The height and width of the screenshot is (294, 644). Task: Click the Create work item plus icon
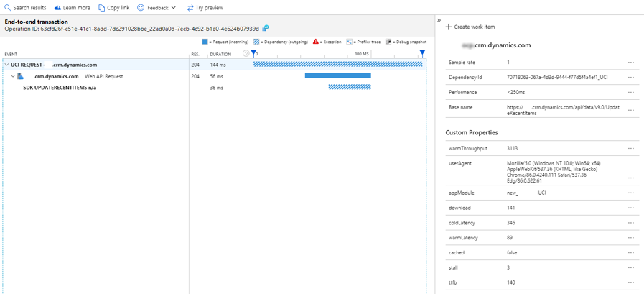(x=449, y=27)
